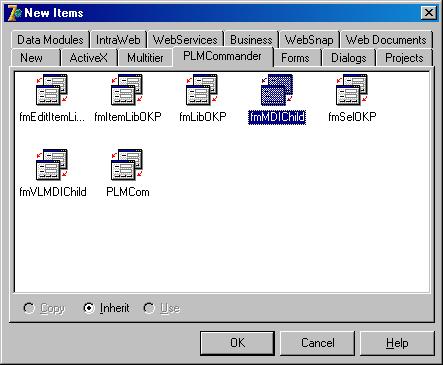The height and width of the screenshot is (365, 443).
Task: Click the fmLibOKP form icon
Action: (202, 89)
